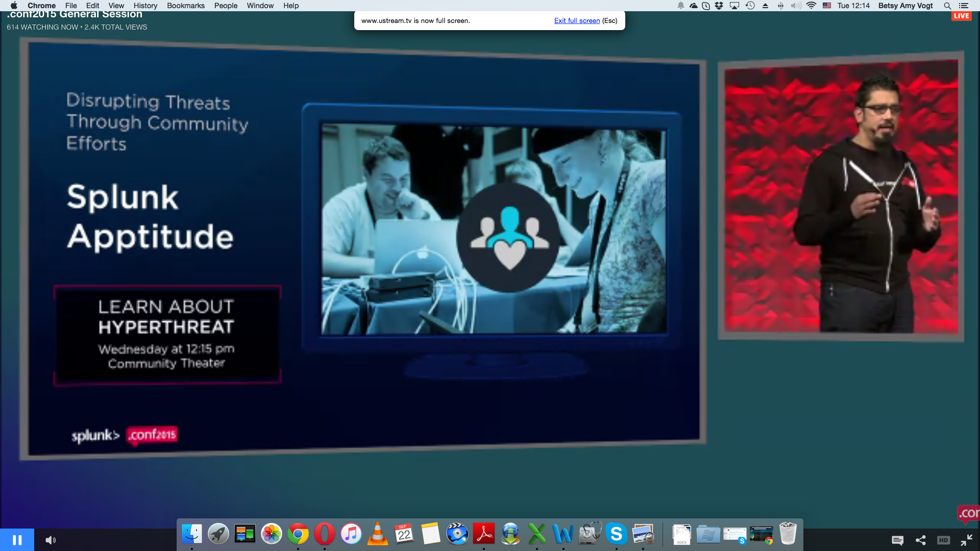980x551 pixels.
Task: Launch Opera browser from the dock
Action: pyautogui.click(x=325, y=534)
